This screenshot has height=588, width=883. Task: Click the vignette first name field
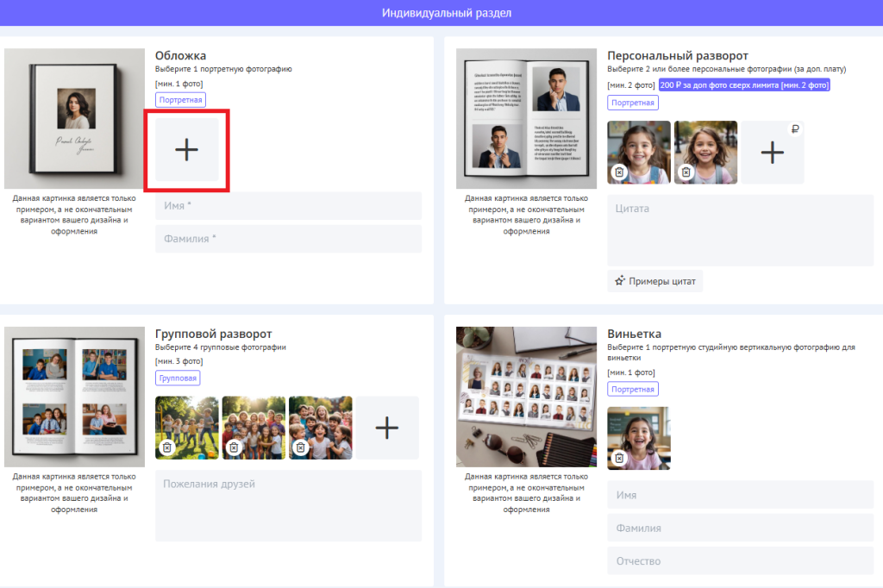(740, 496)
